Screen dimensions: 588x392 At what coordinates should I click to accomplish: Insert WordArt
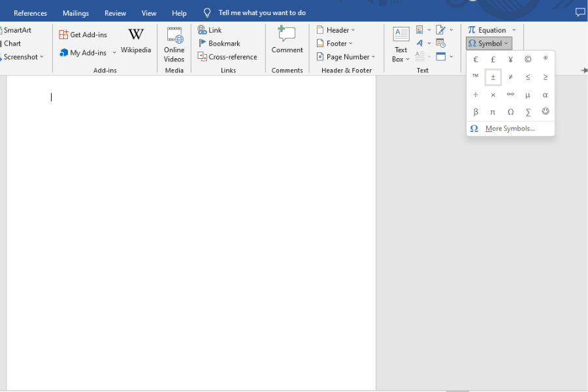coord(420,43)
